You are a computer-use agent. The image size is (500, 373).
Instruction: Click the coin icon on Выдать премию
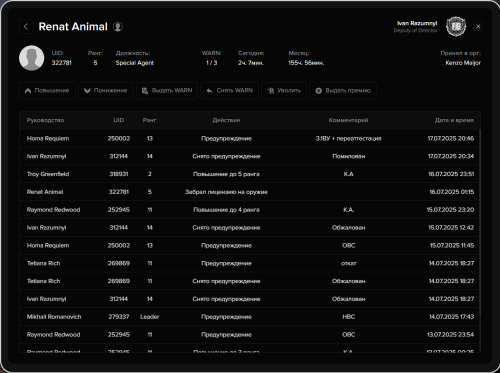[x=319, y=91]
